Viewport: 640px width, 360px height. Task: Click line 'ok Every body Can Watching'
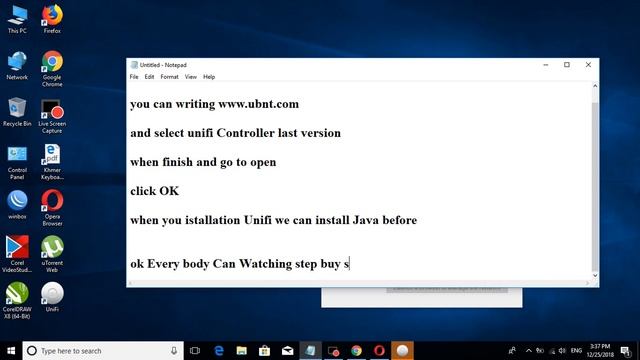pos(240,264)
